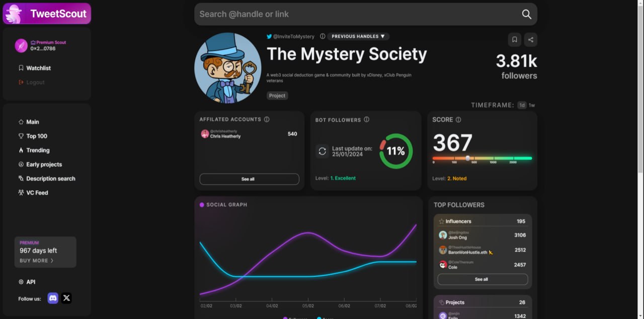Screen dimensions: 644x319
Task: Click the Level 2. Noted text
Action: 449,179
